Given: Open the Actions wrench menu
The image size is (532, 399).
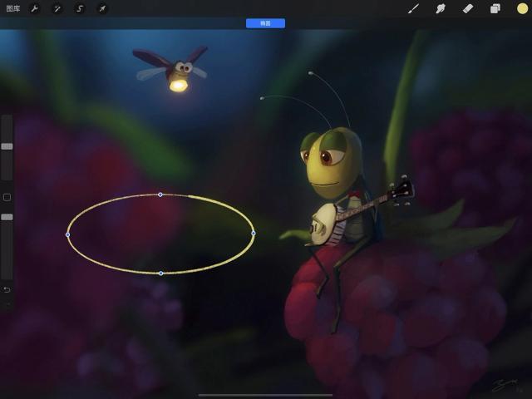Looking at the screenshot, I should (35, 9).
